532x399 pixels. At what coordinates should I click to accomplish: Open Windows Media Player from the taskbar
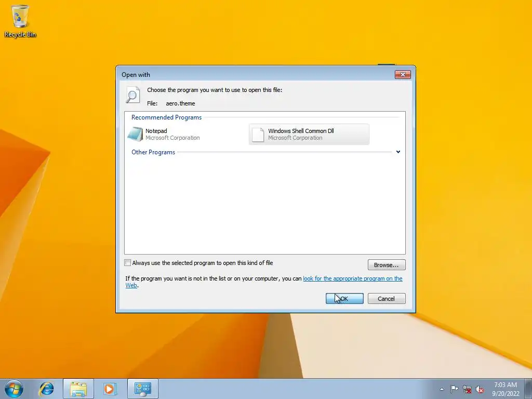coord(110,389)
